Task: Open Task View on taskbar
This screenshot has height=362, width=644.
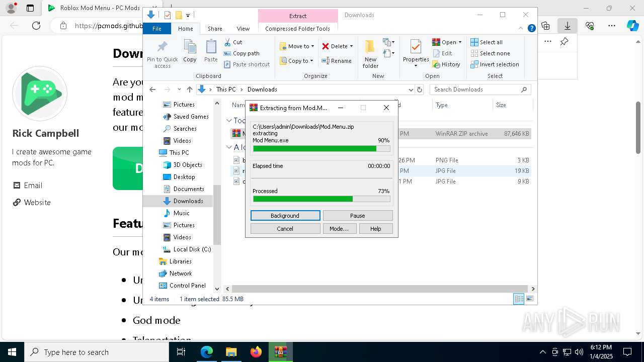Action: click(182, 352)
